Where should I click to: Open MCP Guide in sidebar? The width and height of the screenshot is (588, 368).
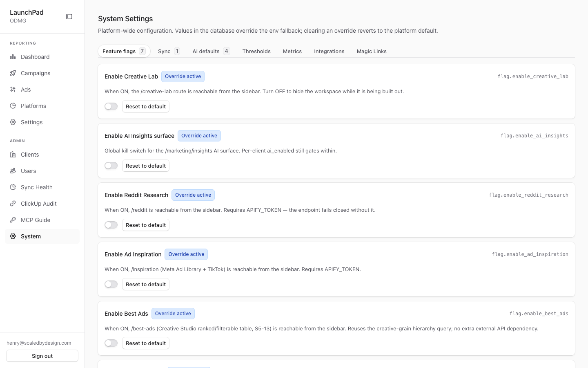42,220
